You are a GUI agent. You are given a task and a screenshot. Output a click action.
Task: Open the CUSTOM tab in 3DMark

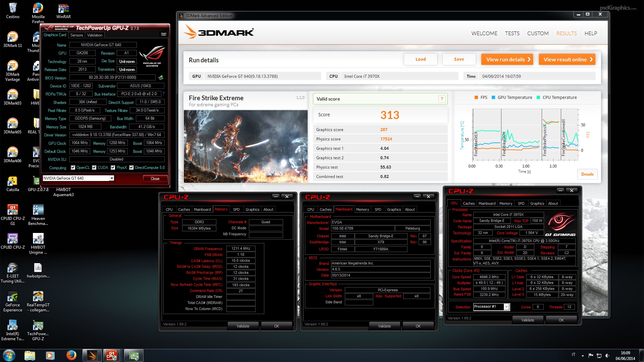[x=538, y=33]
